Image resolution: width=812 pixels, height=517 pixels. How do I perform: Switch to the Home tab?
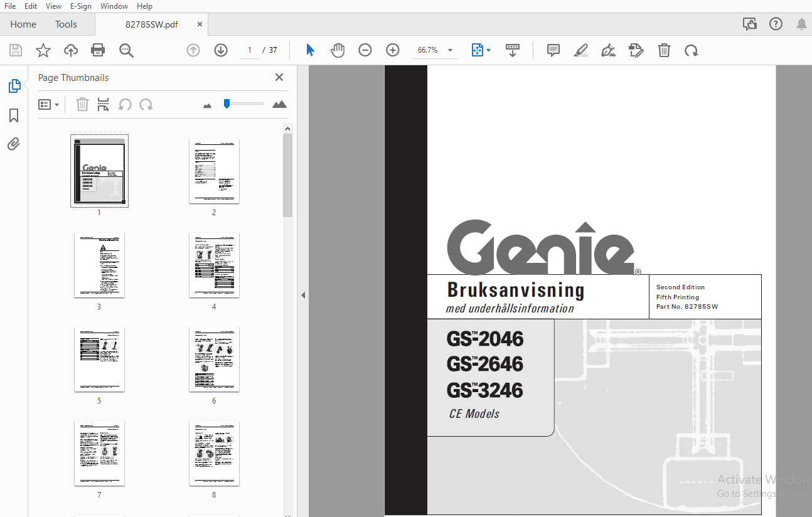[23, 24]
